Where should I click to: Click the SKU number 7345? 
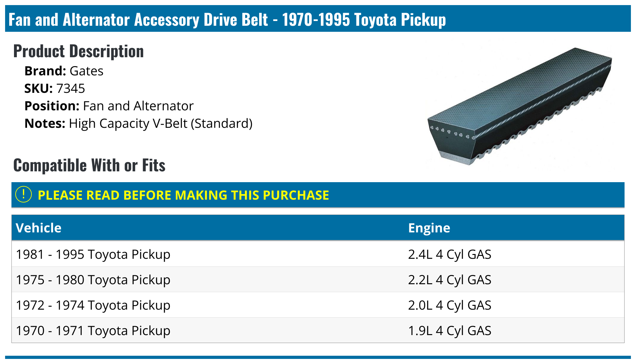pyautogui.click(x=71, y=89)
